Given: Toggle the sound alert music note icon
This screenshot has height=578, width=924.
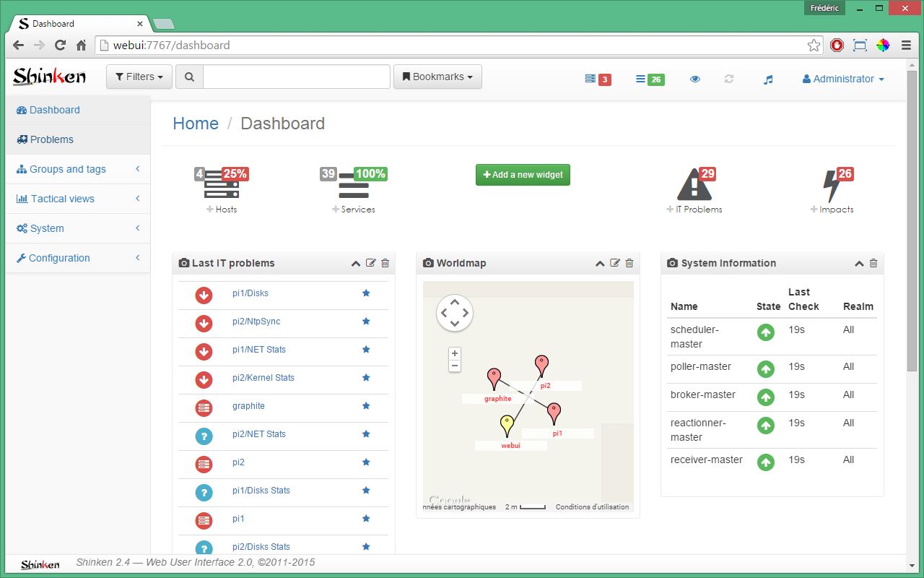Looking at the screenshot, I should (768, 79).
